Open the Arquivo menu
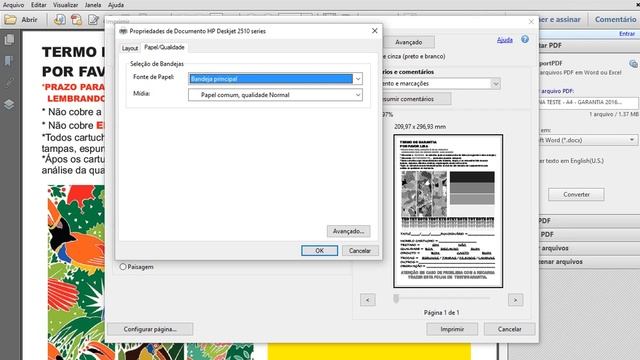Screen dimensions: 640x360 13,5
